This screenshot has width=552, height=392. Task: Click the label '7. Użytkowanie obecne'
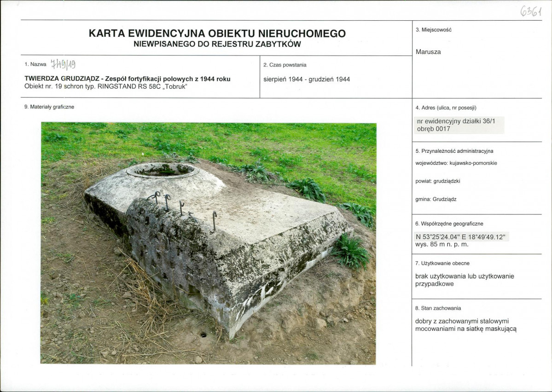(x=442, y=264)
